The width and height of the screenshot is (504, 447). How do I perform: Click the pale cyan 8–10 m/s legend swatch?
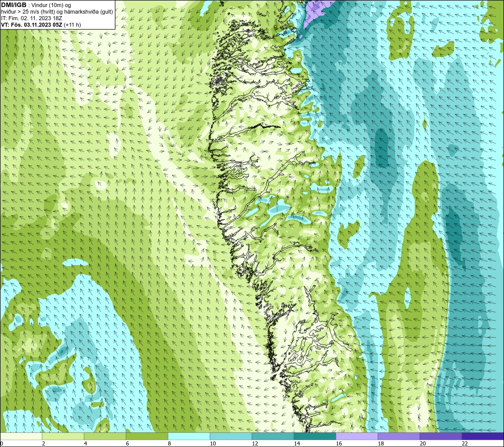[189, 436]
